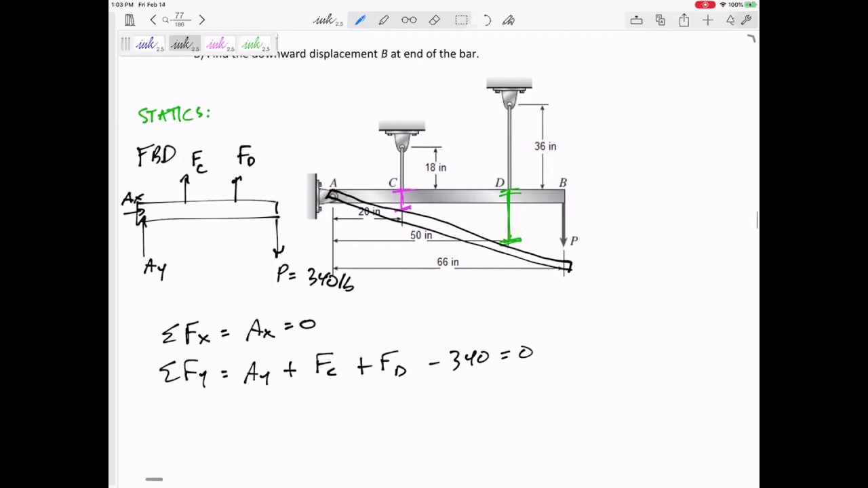Choose the green ink preset
868x488 pixels.
(x=255, y=45)
